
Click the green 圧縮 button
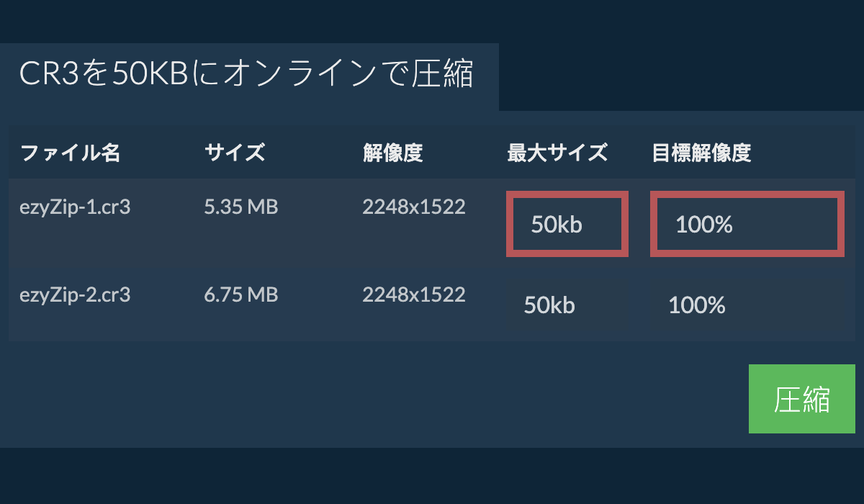(801, 399)
